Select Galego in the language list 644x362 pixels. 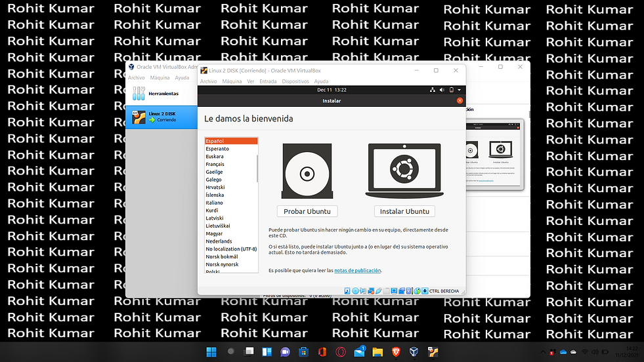tap(231, 179)
